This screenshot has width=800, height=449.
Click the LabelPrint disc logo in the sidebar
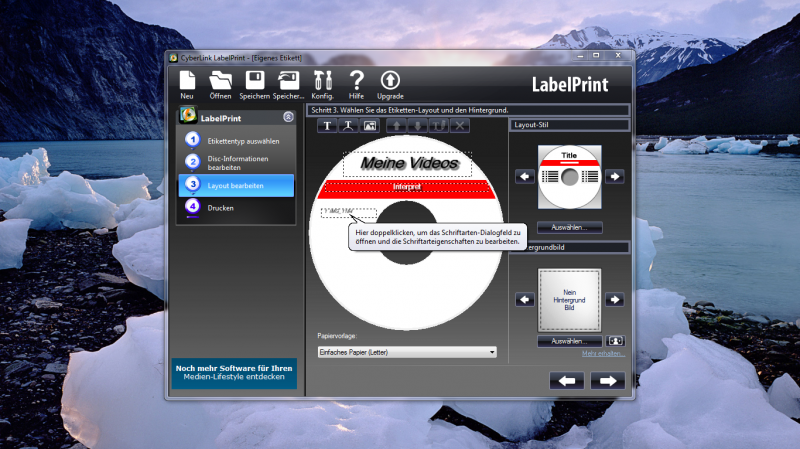point(188,115)
